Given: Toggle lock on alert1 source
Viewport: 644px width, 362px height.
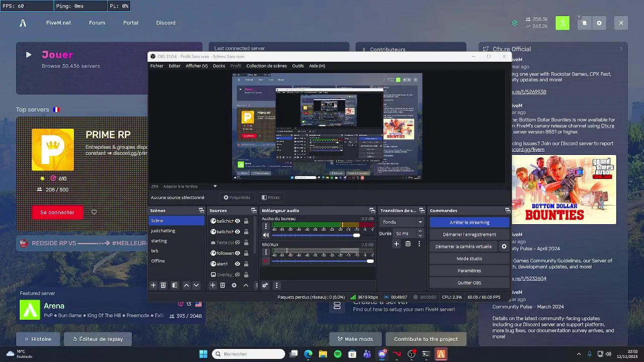Looking at the screenshot, I should (246, 263).
